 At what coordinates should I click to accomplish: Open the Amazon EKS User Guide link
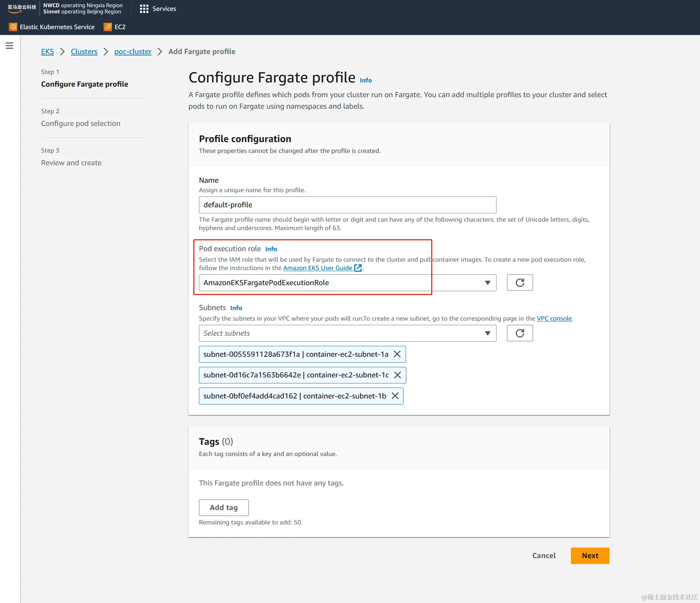coord(318,268)
